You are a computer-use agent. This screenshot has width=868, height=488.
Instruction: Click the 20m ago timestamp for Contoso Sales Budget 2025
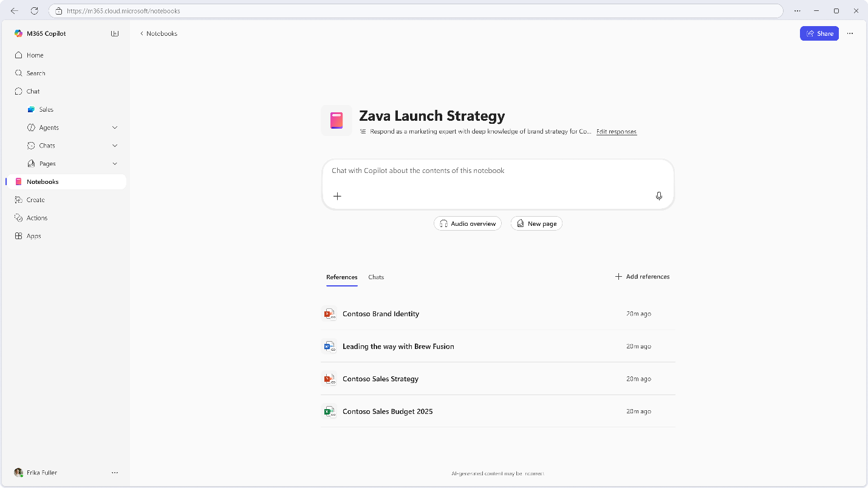pyautogui.click(x=638, y=412)
